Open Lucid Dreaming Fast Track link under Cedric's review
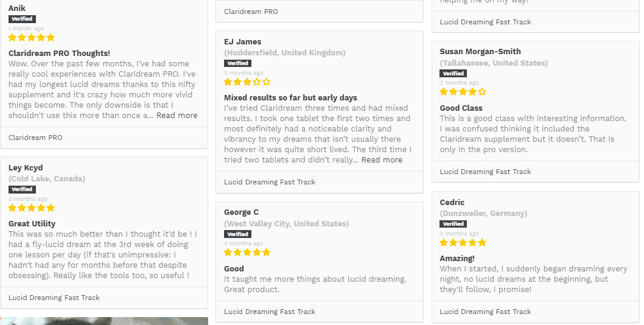Viewport: 644px width, 325px height. [485, 312]
